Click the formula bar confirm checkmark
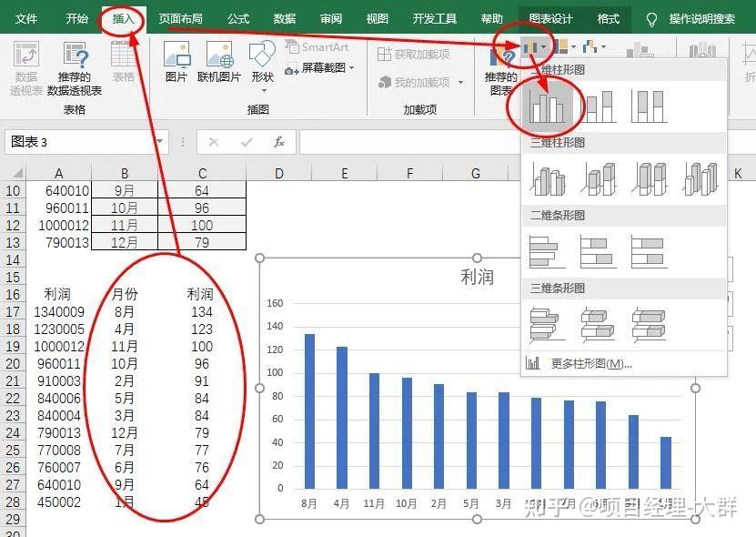 tap(247, 142)
